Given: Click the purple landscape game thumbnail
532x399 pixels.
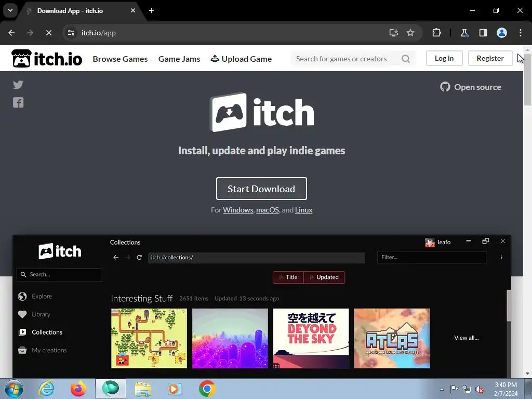Looking at the screenshot, I should tap(230, 338).
